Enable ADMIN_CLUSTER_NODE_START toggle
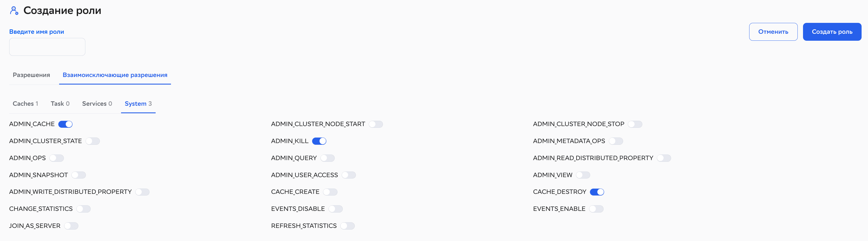This screenshot has height=241, width=868. 376,124
